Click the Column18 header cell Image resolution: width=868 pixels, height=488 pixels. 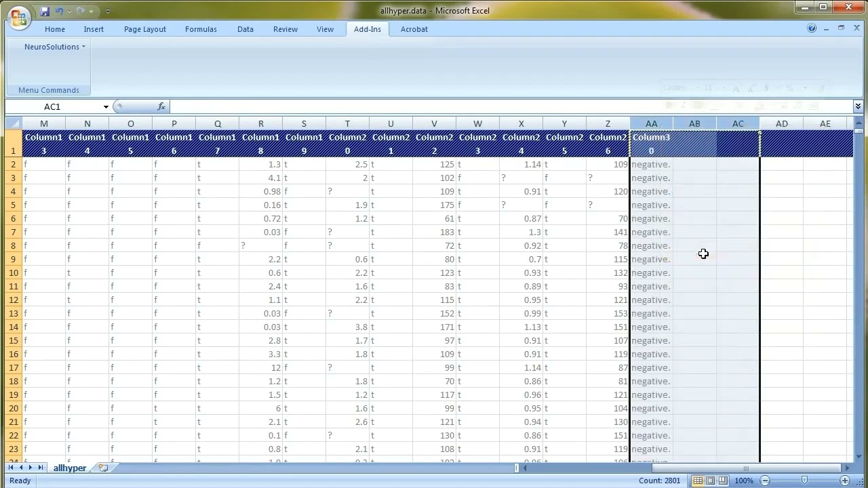click(261, 144)
